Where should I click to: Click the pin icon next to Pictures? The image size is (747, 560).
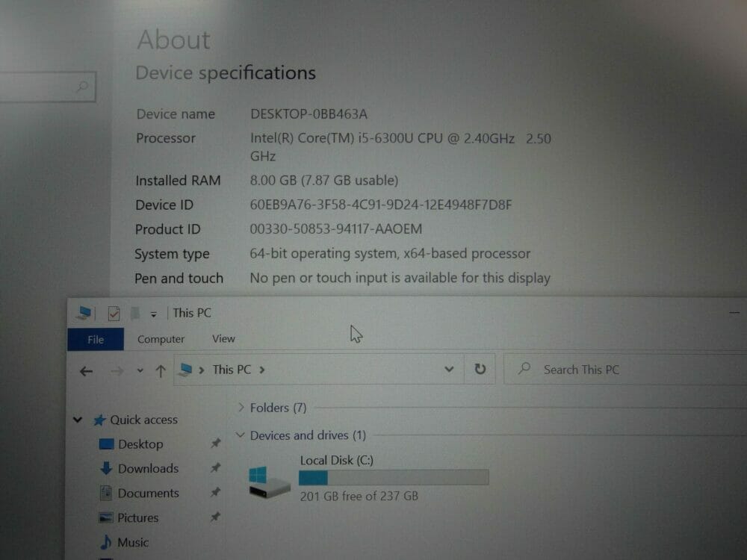[x=215, y=517]
